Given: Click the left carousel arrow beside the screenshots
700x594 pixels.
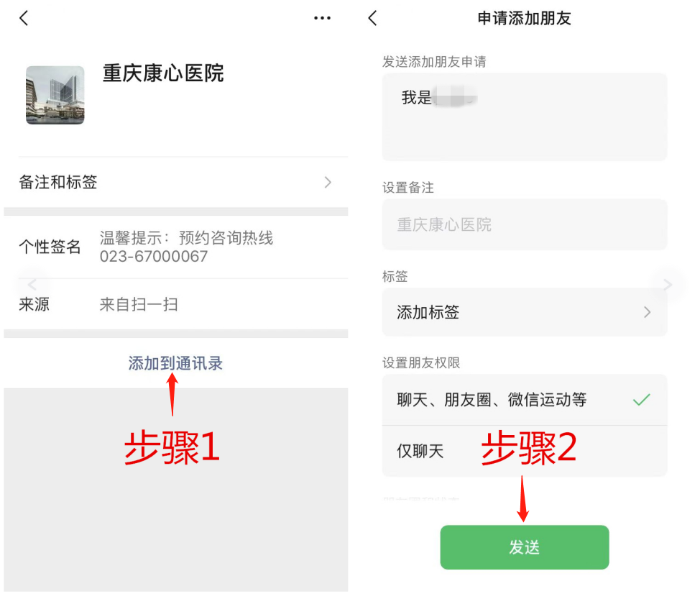Looking at the screenshot, I should [x=32, y=285].
